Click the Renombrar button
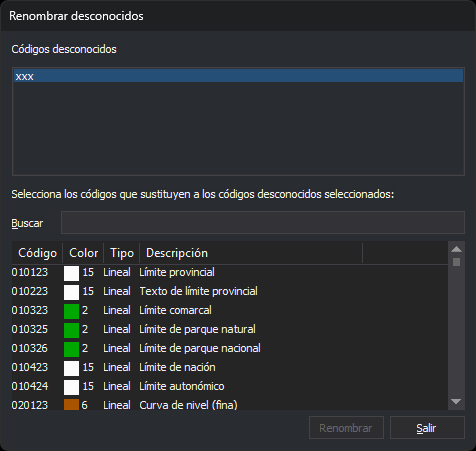The width and height of the screenshot is (476, 451). [x=346, y=428]
